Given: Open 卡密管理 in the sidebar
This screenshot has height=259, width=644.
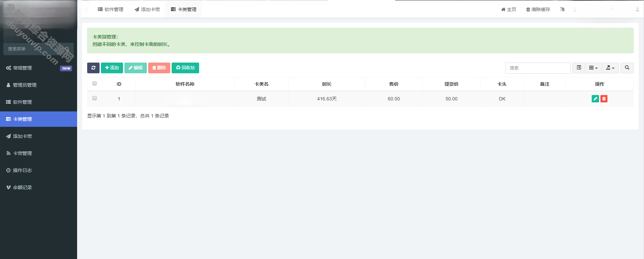Looking at the screenshot, I should tap(39, 153).
